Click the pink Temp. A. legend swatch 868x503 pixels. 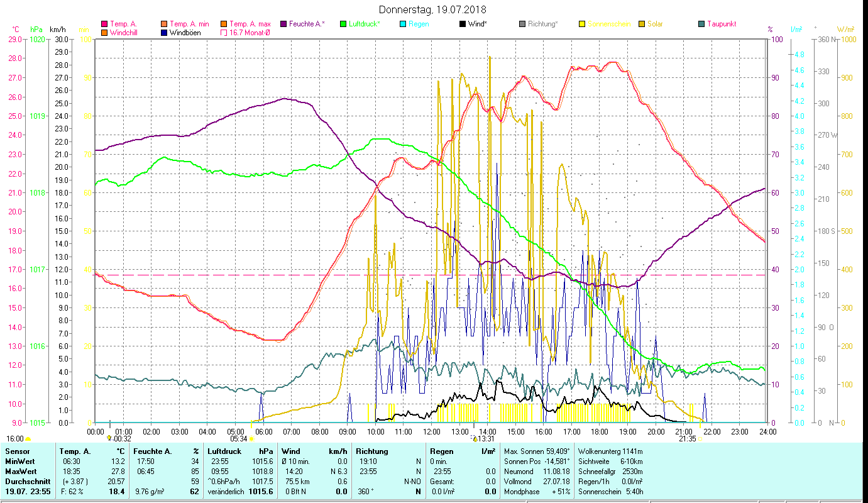104,24
